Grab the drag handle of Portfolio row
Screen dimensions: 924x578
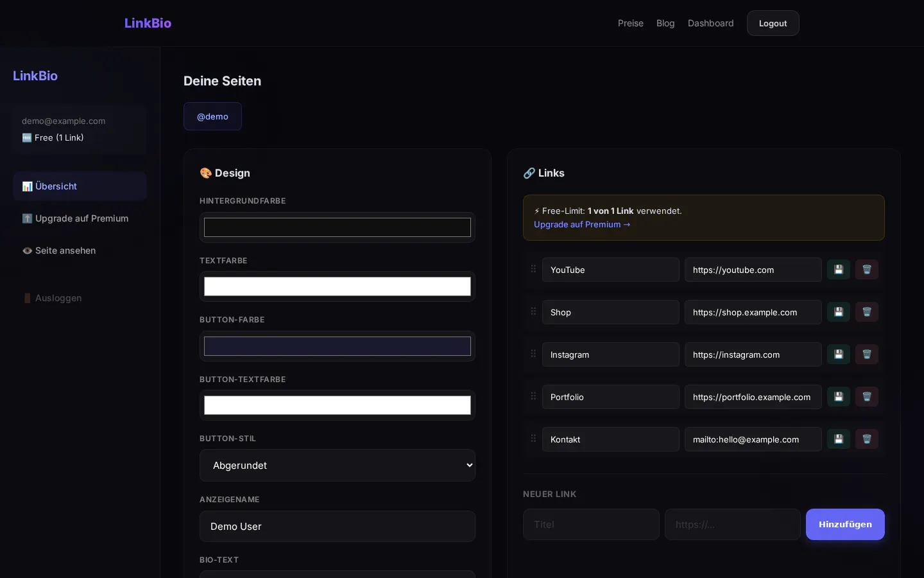[x=533, y=396]
